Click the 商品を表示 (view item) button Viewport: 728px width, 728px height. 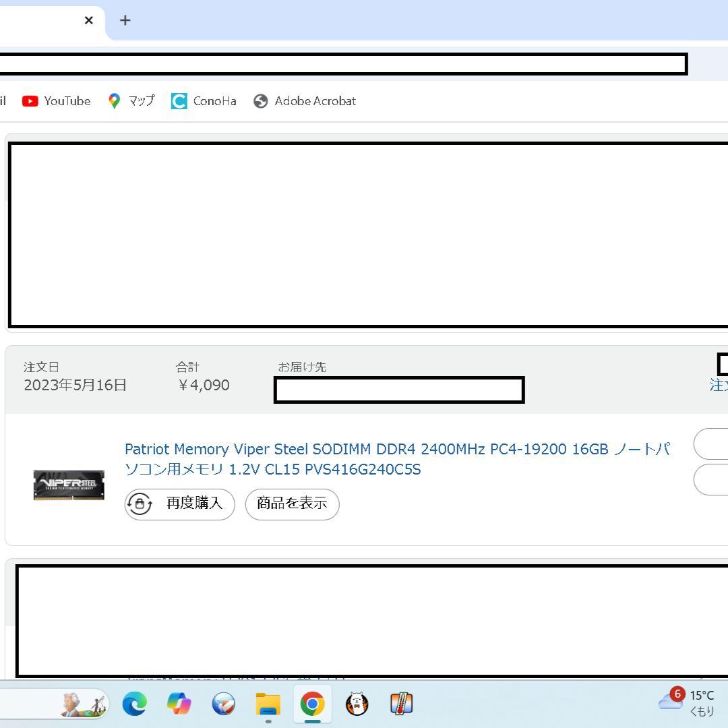point(292,504)
